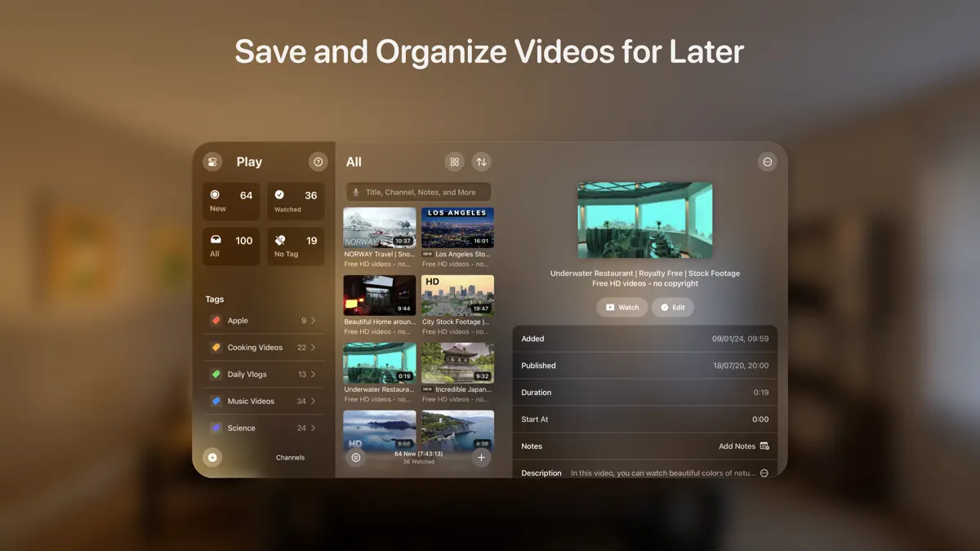Image resolution: width=980 pixels, height=551 pixels.
Task: Open the Play app sidebar icon
Action: tap(212, 161)
